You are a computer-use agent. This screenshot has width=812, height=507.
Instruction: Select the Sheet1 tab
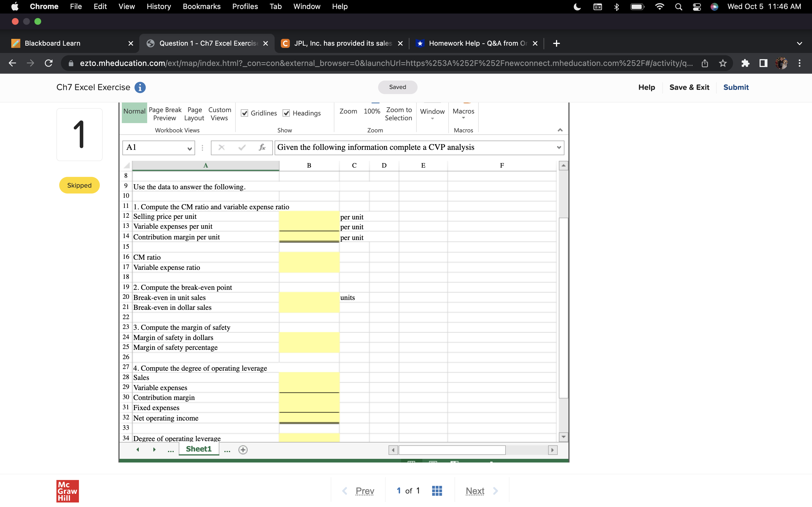[x=199, y=449]
